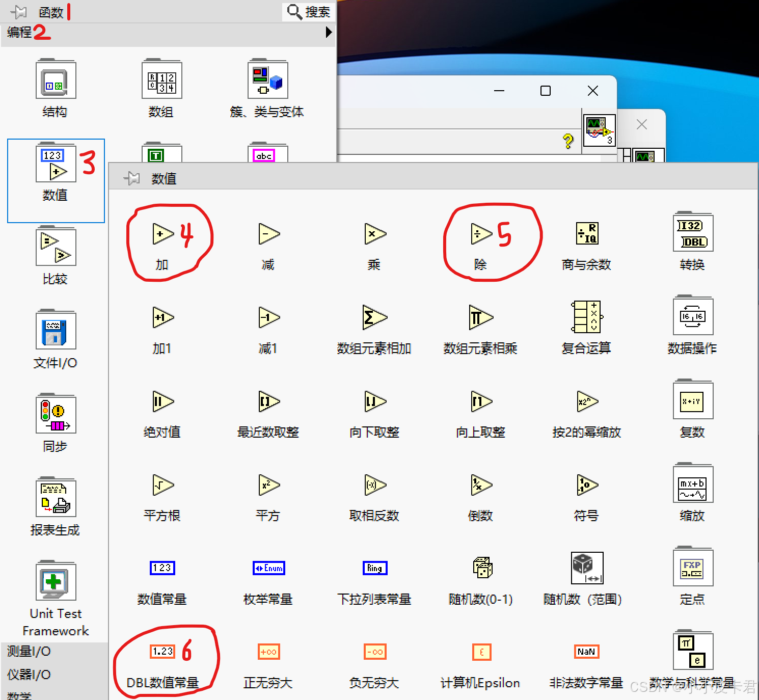This screenshot has height=700, width=759.
Task: Select the 减1 (Decrement) function
Action: 268,317
